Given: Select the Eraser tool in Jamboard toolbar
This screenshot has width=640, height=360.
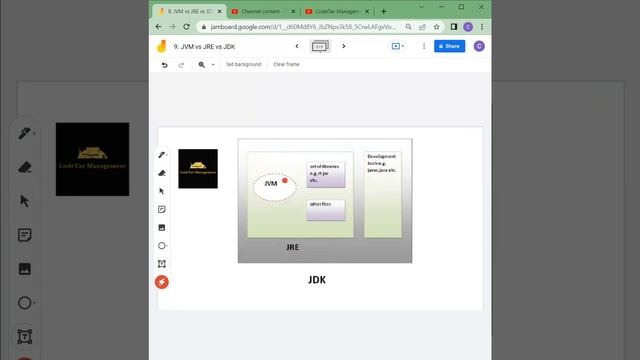Looking at the screenshot, I should 162,173.
